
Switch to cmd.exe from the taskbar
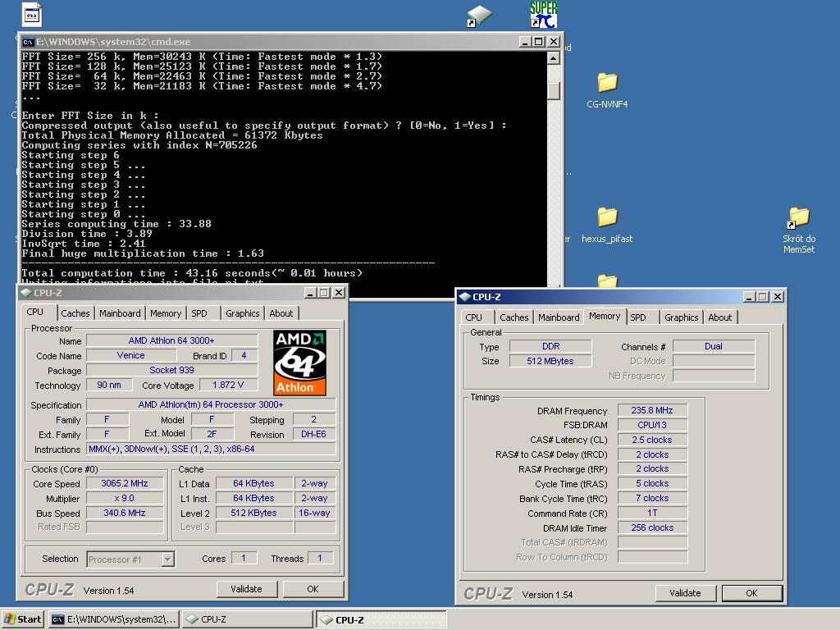(113, 619)
